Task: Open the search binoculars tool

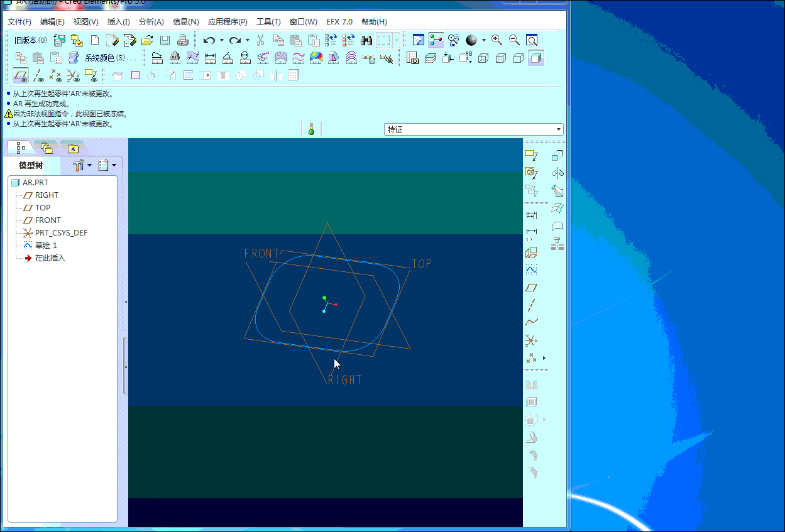Action: pos(367,40)
